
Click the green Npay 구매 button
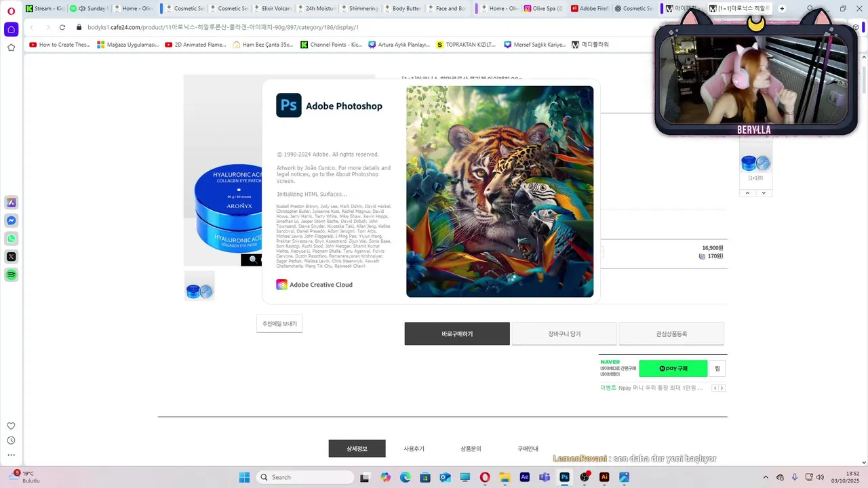(673, 368)
